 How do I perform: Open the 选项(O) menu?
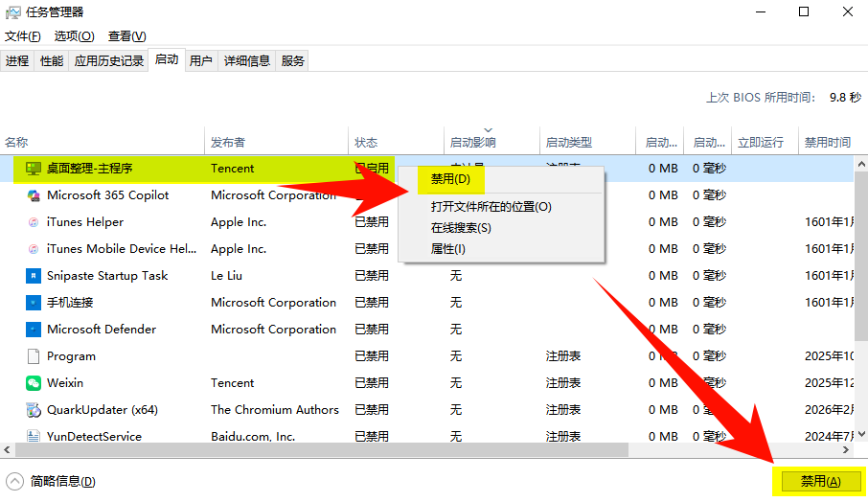coord(74,36)
